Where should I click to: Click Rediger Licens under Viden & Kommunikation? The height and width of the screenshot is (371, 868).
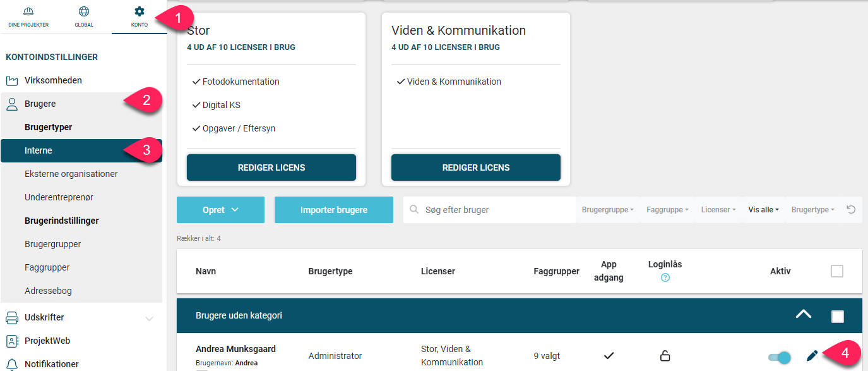click(x=476, y=167)
